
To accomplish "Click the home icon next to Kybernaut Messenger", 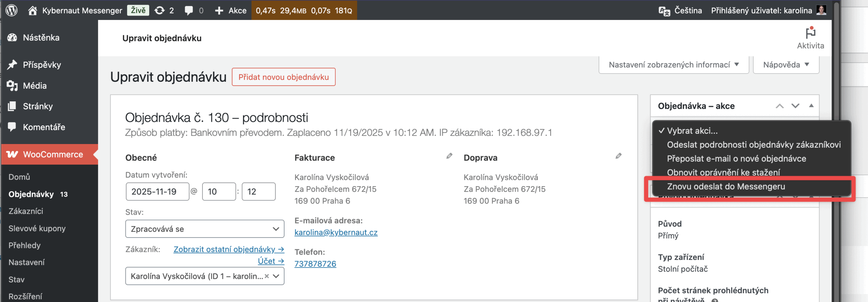I will click(x=33, y=10).
